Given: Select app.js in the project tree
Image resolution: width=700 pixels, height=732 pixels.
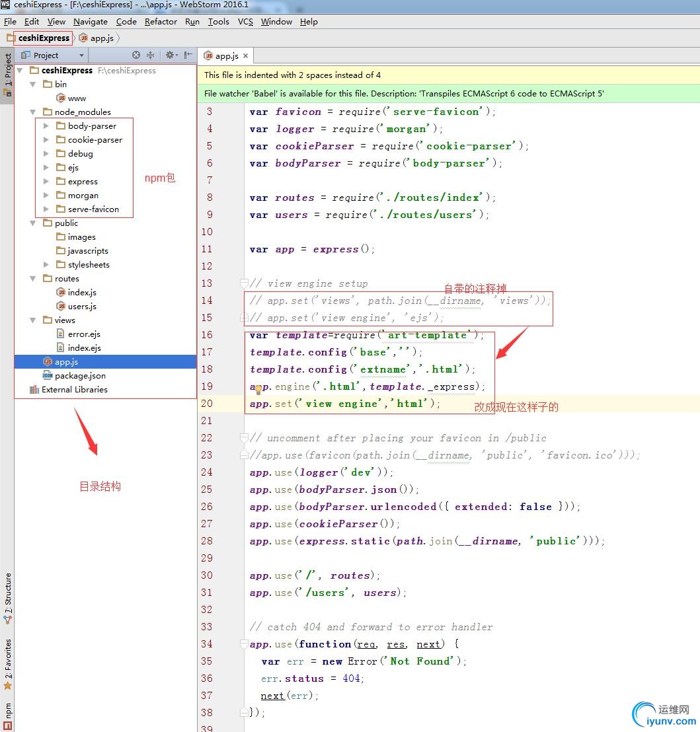Looking at the screenshot, I should (106, 362).
